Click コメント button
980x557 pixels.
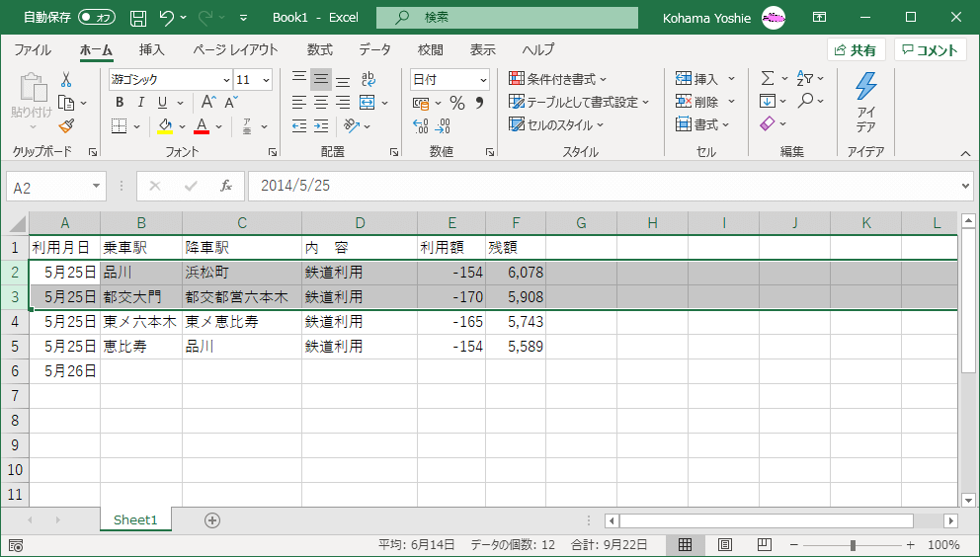click(930, 50)
